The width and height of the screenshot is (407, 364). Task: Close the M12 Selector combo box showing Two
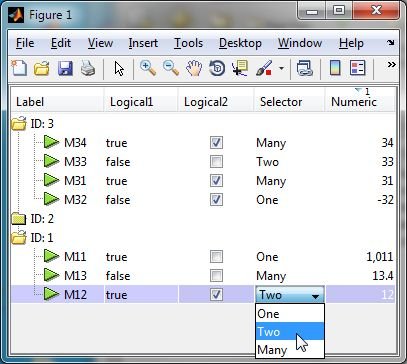[290, 295]
